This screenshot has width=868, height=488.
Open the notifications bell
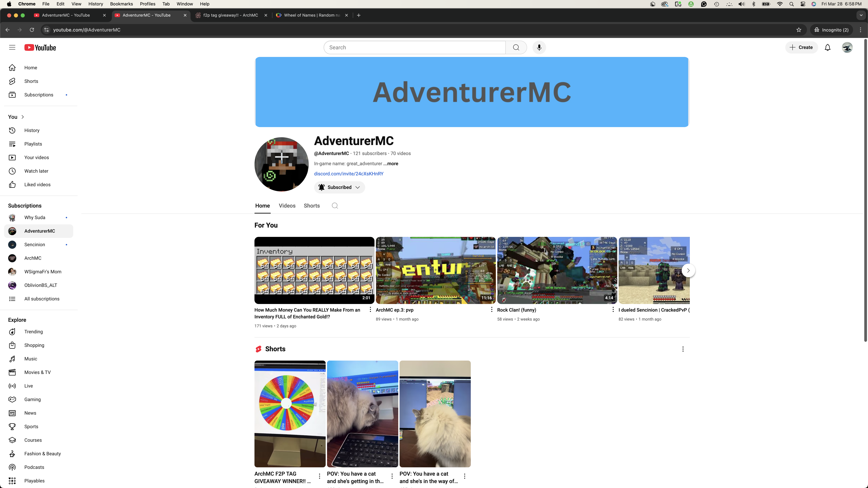point(827,47)
